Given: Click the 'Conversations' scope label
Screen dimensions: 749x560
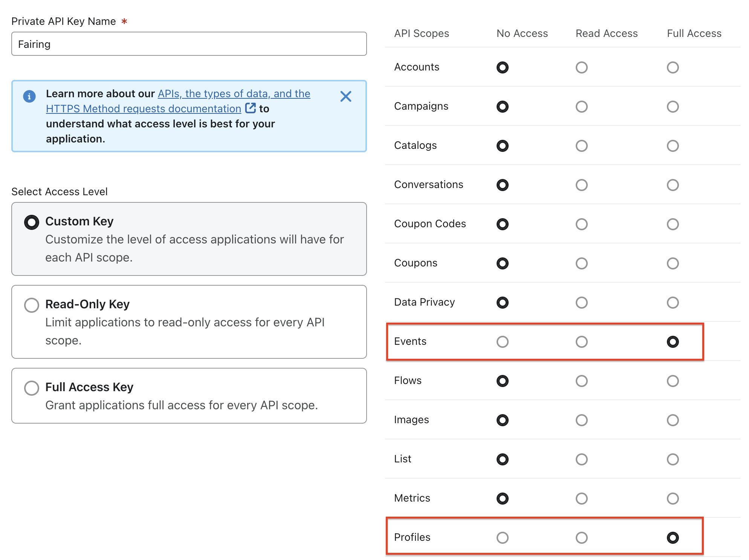Looking at the screenshot, I should [428, 185].
